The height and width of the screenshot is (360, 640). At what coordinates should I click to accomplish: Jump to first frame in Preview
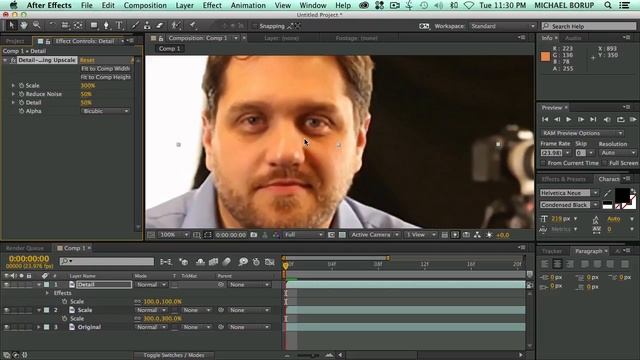[545, 120]
